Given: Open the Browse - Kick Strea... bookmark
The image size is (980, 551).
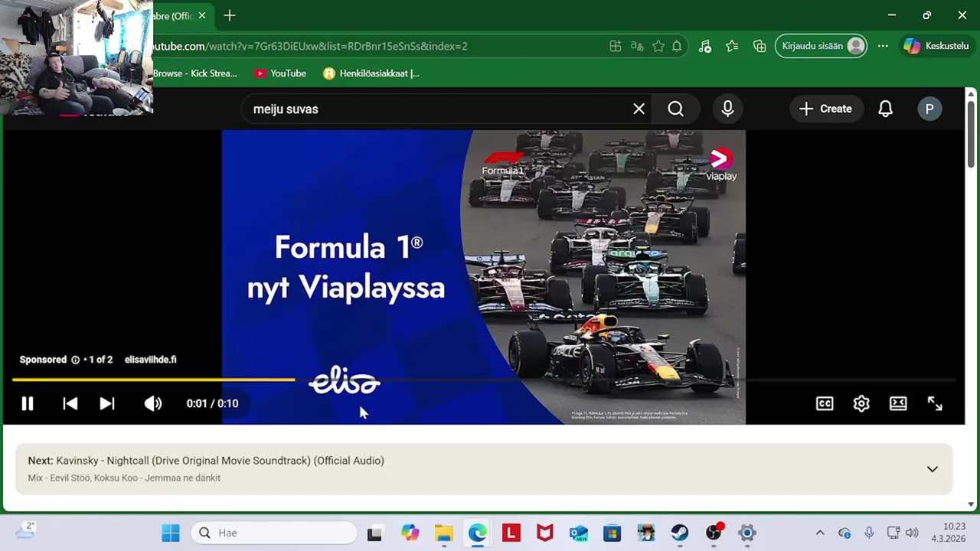Looking at the screenshot, I should [x=195, y=73].
